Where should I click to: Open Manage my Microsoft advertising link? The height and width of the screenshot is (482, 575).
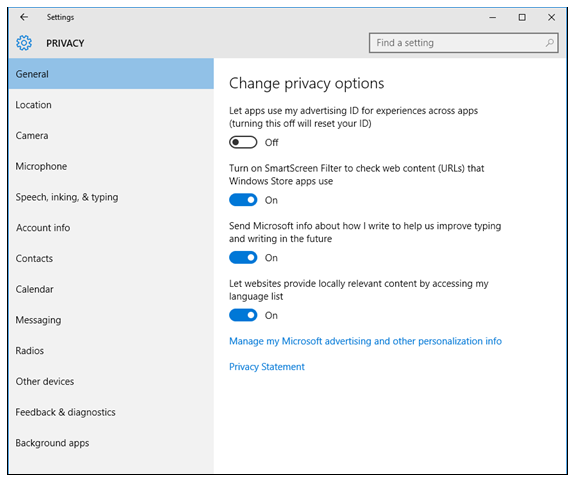coord(365,342)
